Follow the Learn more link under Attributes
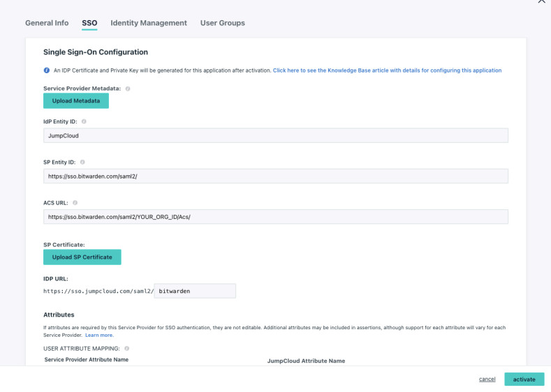This screenshot has height=392, width=551. click(x=99, y=336)
